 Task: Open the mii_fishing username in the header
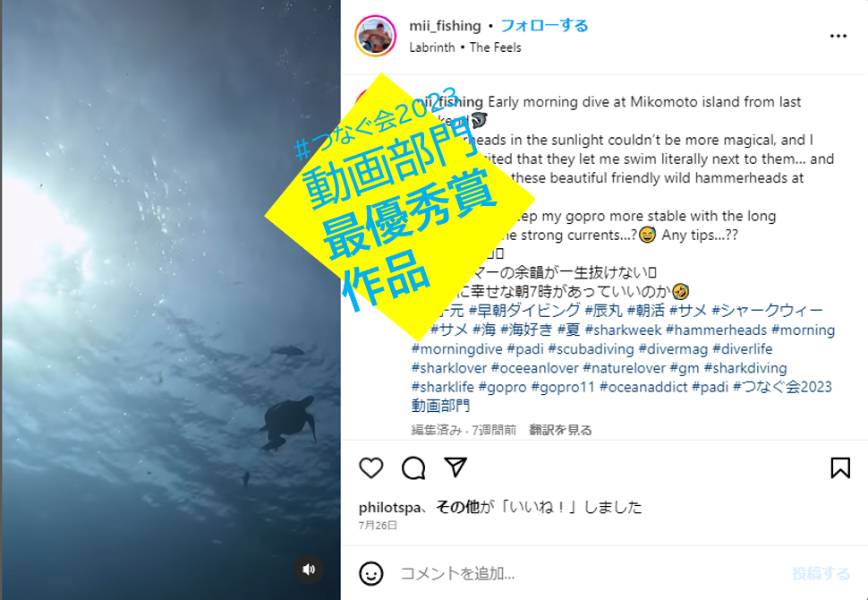(x=445, y=25)
